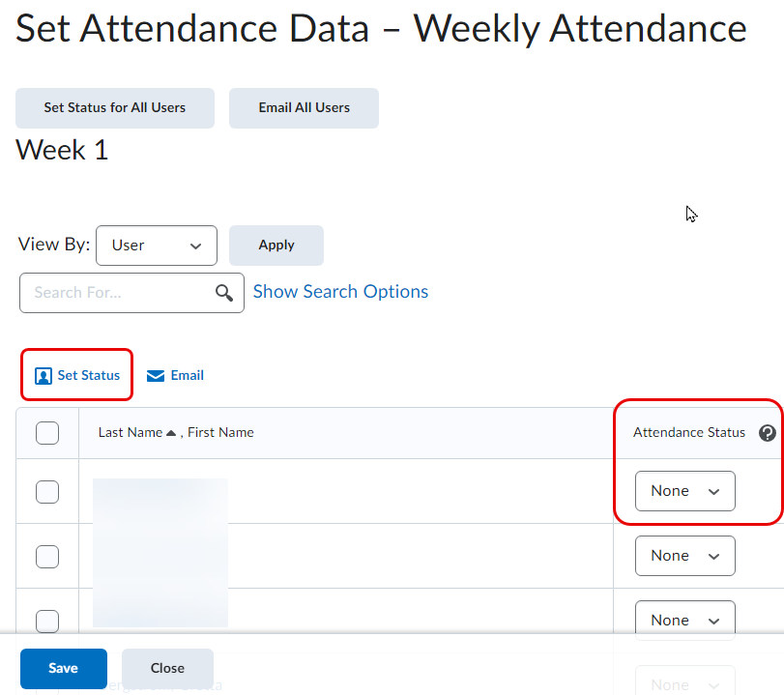Click the Set Status person icon
This screenshot has width=784, height=695.
pos(44,376)
